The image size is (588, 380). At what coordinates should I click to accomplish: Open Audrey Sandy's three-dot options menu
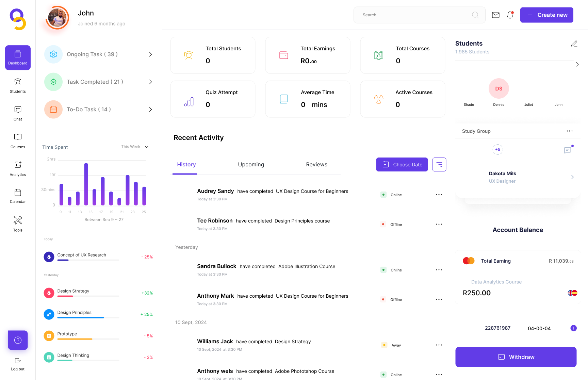coord(439,195)
